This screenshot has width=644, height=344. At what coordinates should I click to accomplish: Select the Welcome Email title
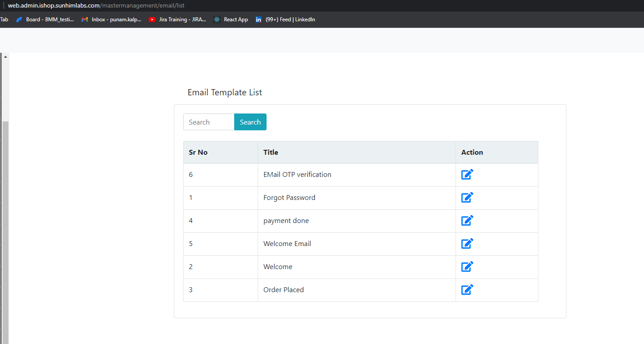pyautogui.click(x=287, y=244)
